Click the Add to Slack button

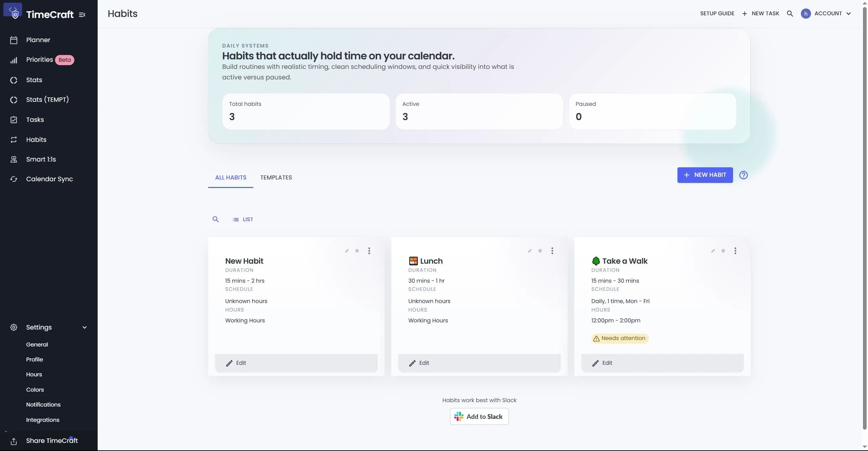point(479,417)
